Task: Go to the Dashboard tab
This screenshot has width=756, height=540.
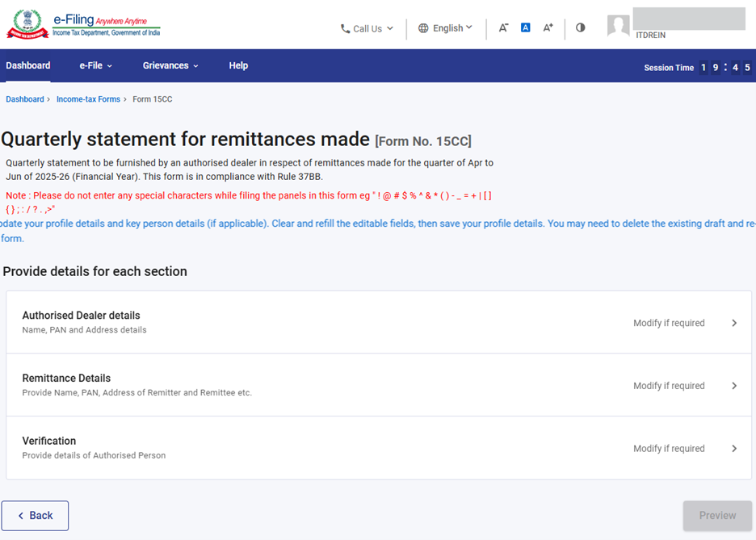Action: point(28,65)
